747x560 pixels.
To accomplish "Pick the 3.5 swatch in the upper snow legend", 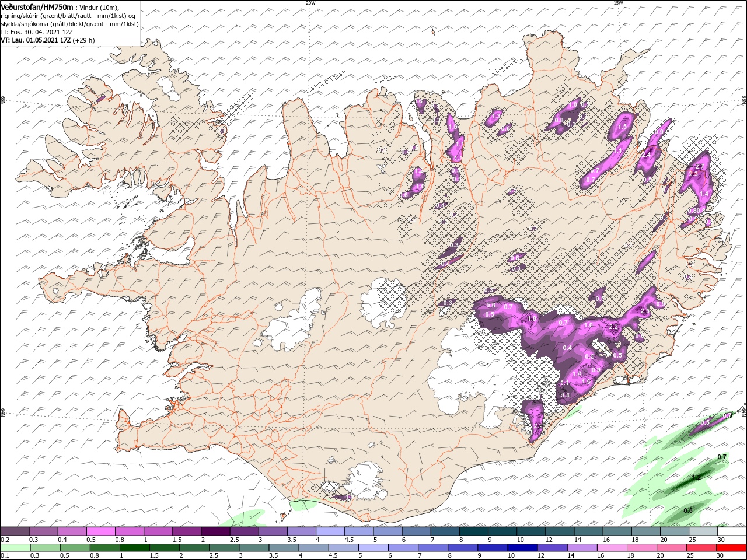I will [x=301, y=531].
